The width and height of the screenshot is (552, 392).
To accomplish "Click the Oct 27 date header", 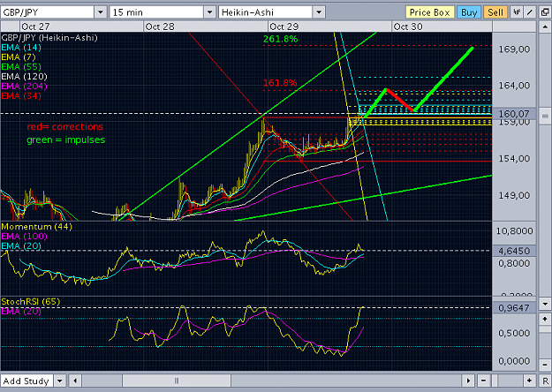I will [35, 26].
